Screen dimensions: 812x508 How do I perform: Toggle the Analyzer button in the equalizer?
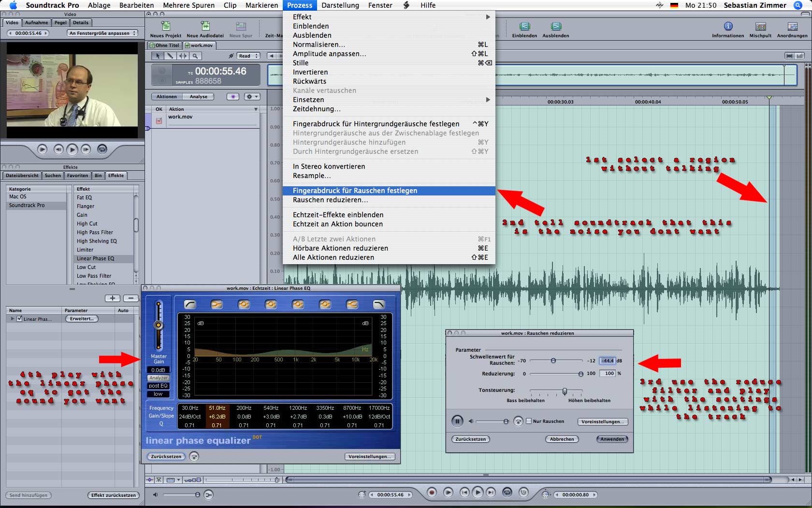(x=159, y=378)
